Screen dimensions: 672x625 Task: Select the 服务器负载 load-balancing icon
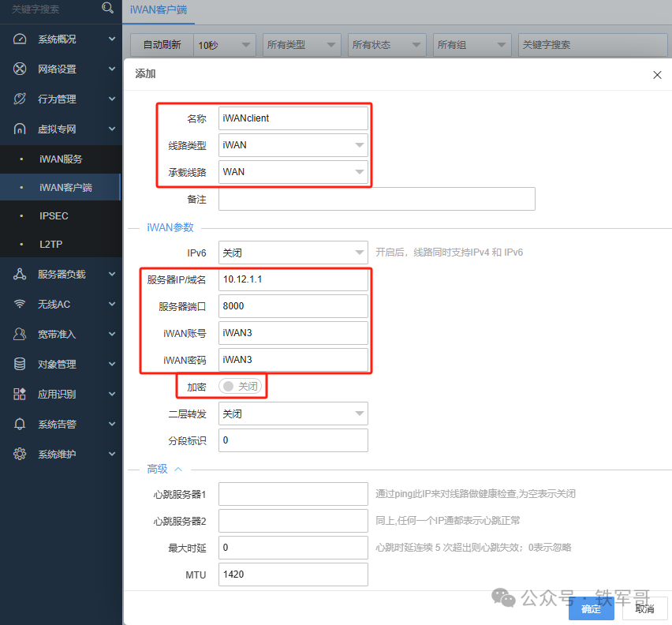[x=19, y=274]
